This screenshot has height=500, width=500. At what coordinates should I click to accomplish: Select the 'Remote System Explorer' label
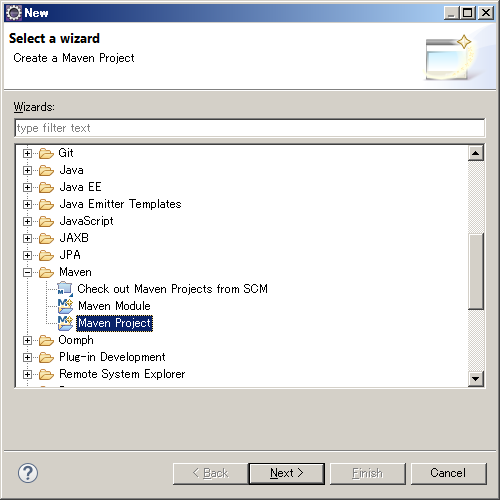click(122, 374)
